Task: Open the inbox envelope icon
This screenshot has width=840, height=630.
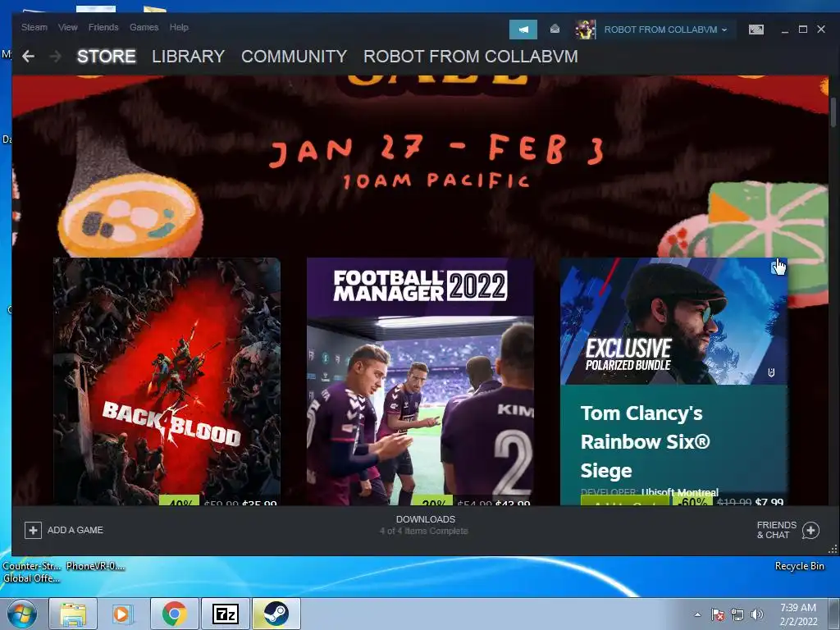Action: (555, 29)
